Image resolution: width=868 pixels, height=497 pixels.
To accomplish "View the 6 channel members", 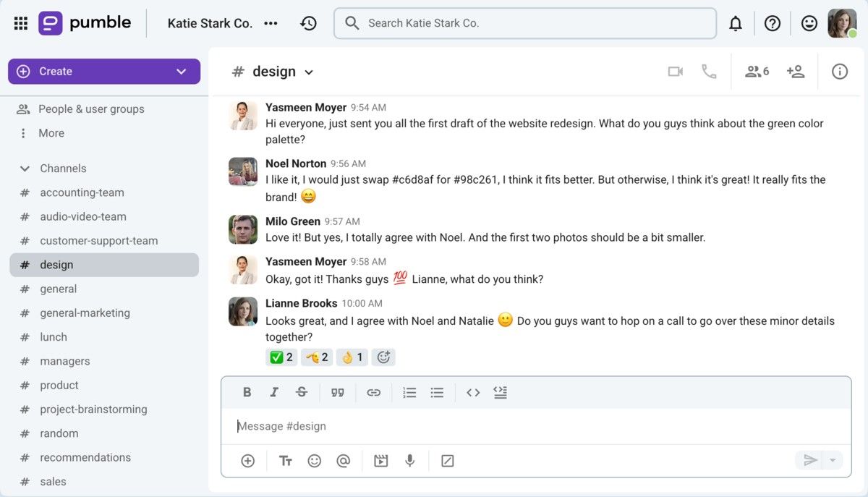I will 757,72.
